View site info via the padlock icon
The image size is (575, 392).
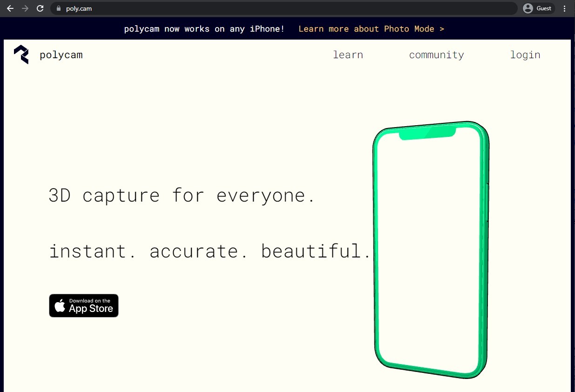[58, 8]
